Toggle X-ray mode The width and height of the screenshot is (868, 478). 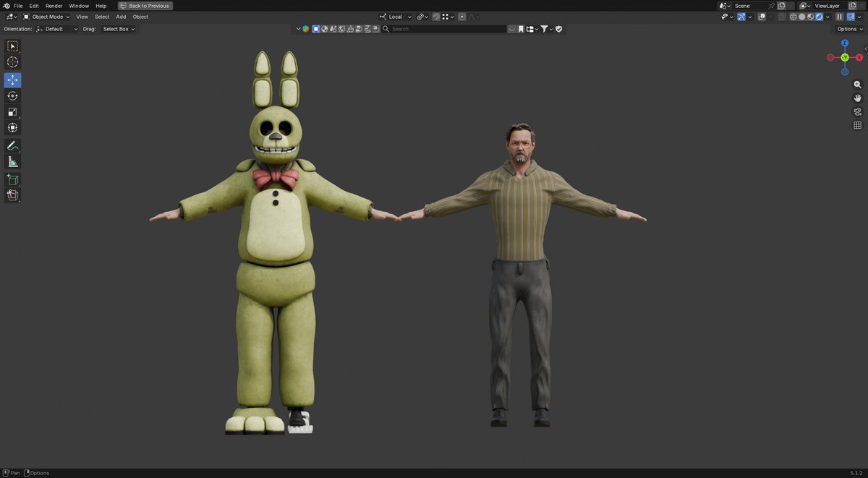pyautogui.click(x=782, y=17)
